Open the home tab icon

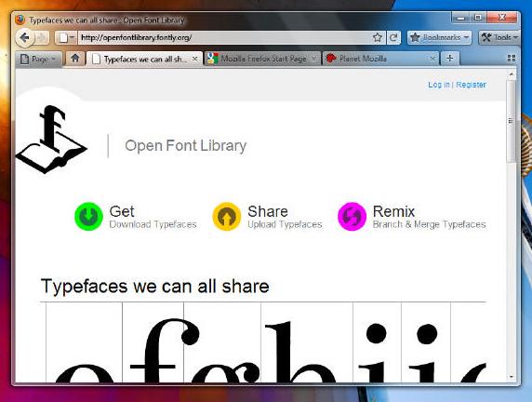[75, 59]
